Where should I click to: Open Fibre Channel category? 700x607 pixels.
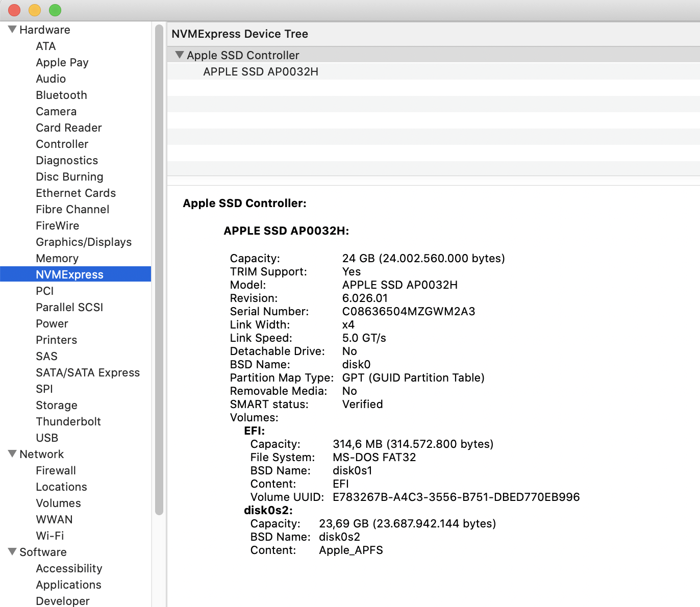tap(72, 209)
